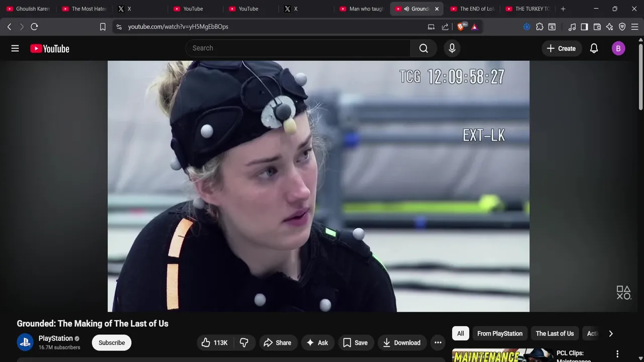Open PlayStation channel avatar
This screenshot has height=362, width=644.
click(x=25, y=342)
